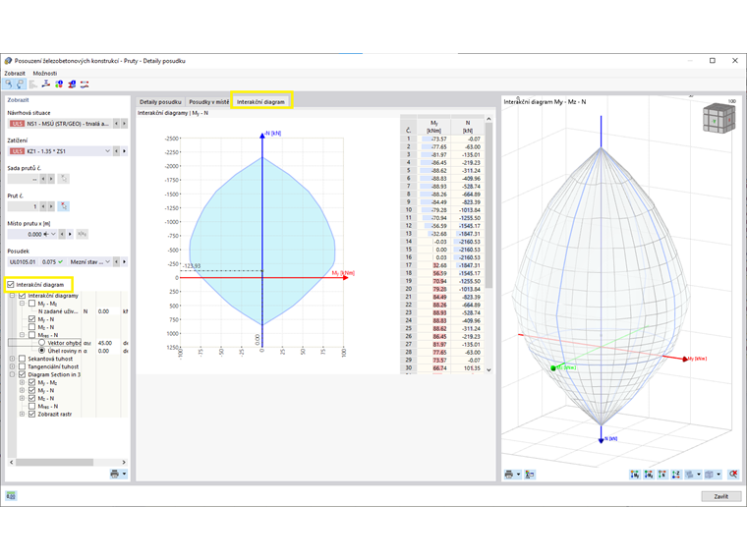The width and height of the screenshot is (747, 560).
Task: Click the red stamp info icon in toolbar
Action: [72, 84]
